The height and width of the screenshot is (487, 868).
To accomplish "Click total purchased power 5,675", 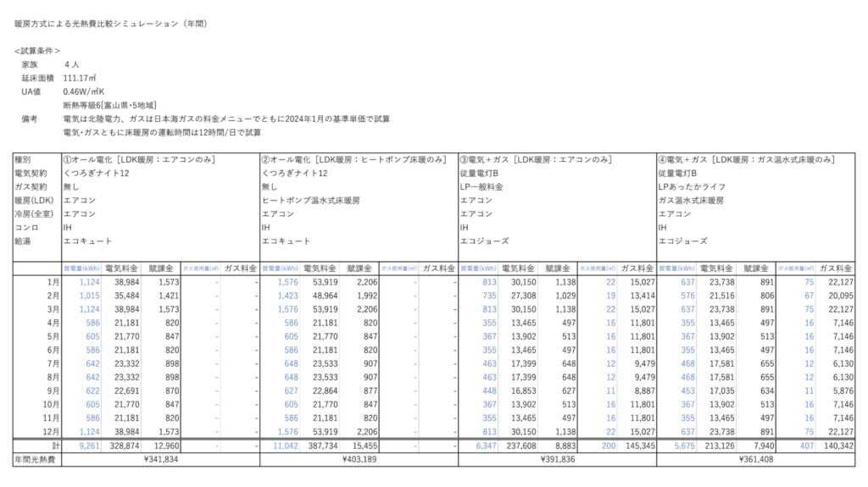I will 684,446.
